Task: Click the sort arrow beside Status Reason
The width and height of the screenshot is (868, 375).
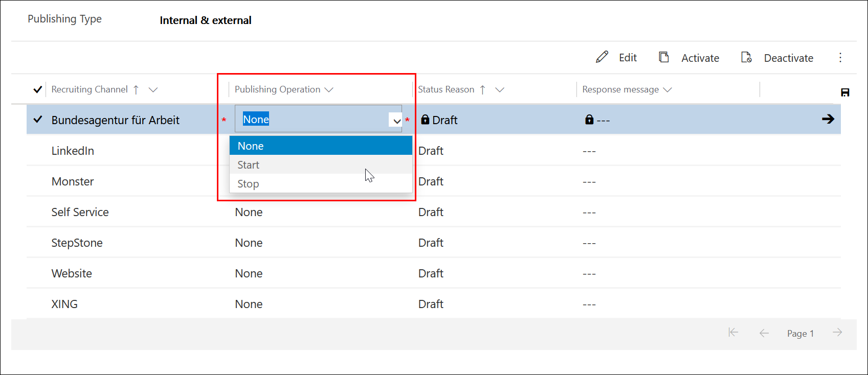Action: click(x=482, y=89)
